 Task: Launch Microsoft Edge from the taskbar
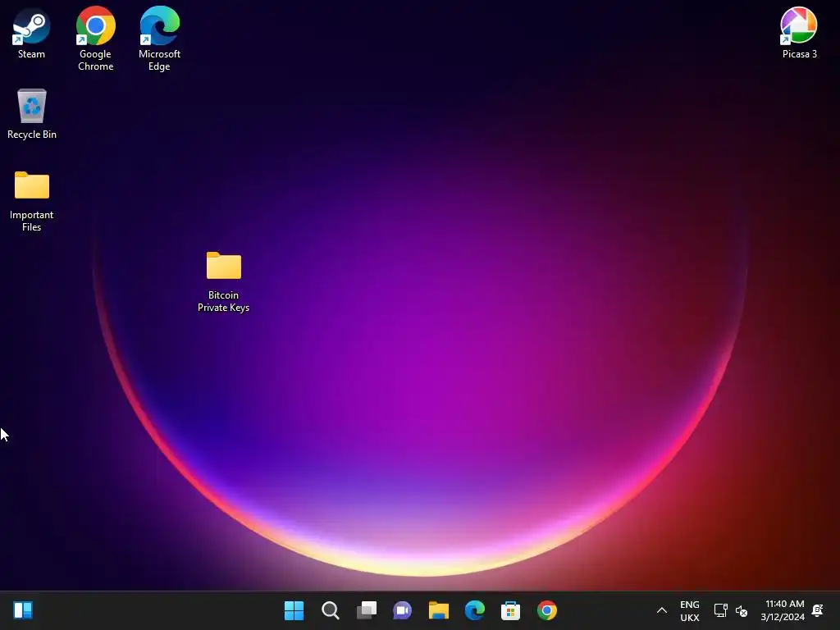(475, 610)
